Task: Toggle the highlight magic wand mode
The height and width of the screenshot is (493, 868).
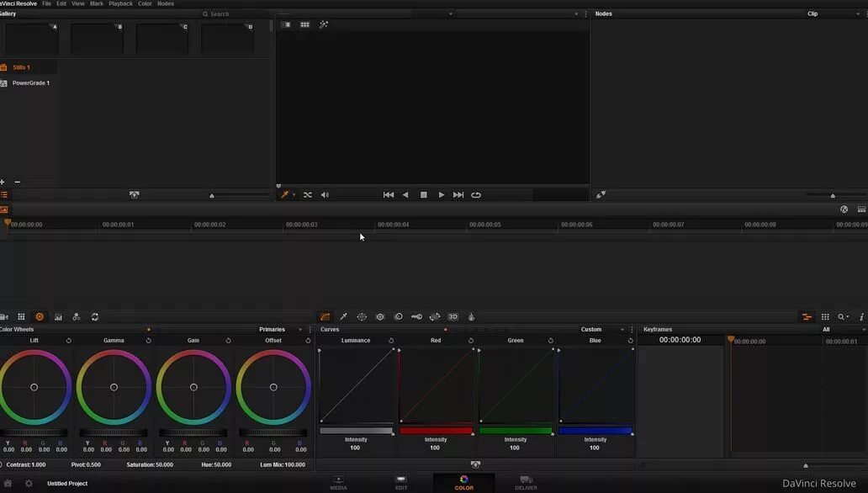Action: click(x=324, y=25)
